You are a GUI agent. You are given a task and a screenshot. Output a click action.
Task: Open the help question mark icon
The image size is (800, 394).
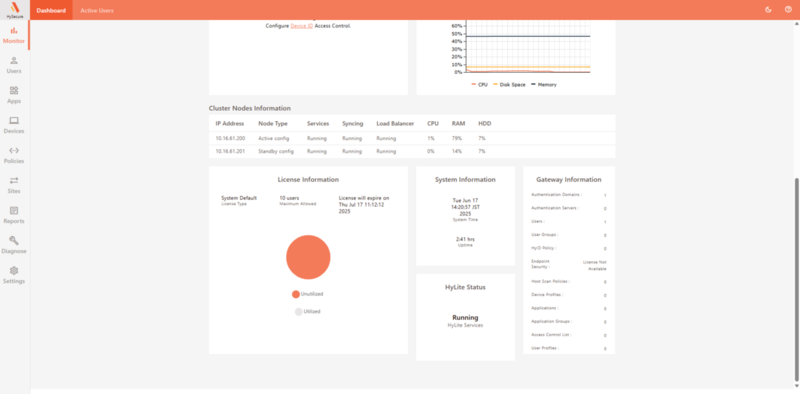788,10
